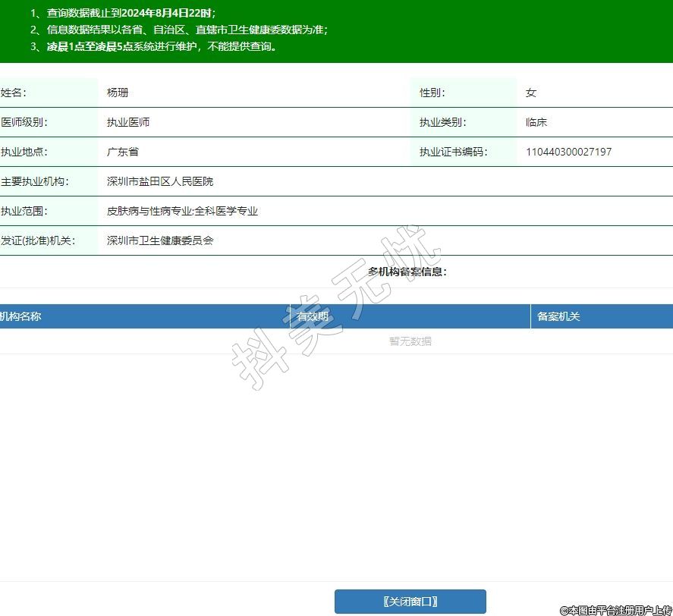Click the 性别 value 女

pos(531,93)
